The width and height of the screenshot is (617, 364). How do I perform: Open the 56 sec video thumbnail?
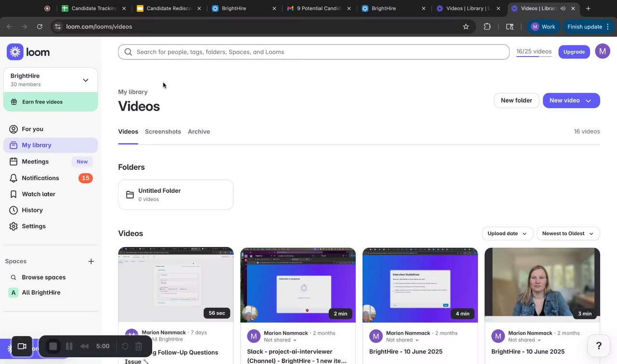(x=175, y=285)
